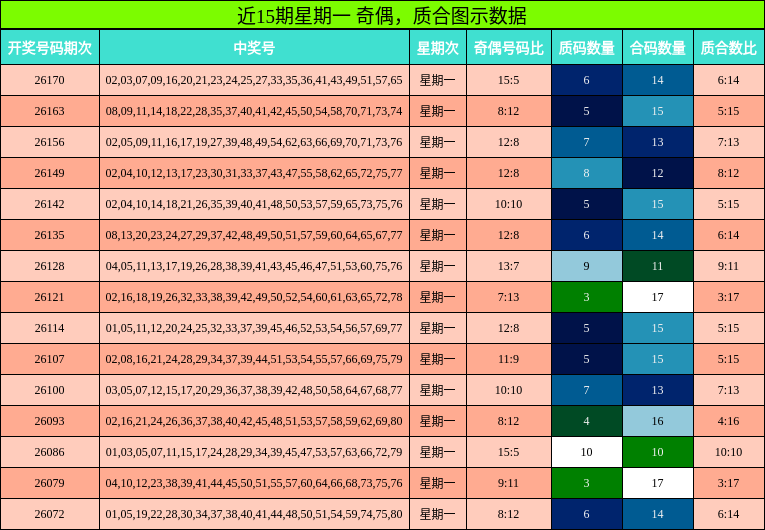Click winning numbers of issue 26128

pyautogui.click(x=254, y=266)
